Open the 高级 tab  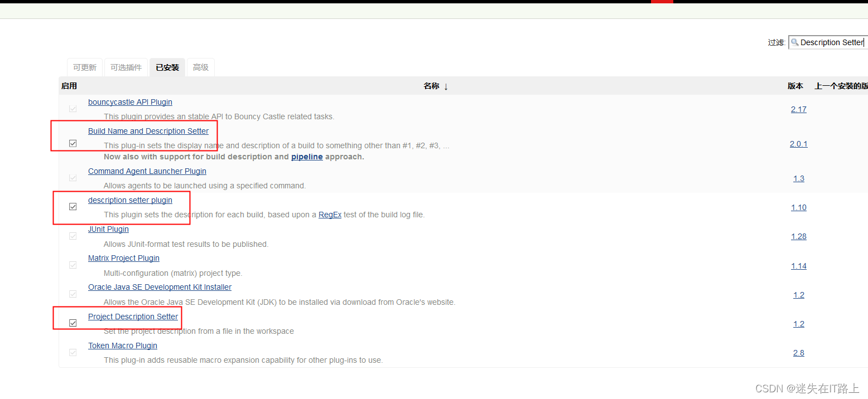(x=200, y=67)
